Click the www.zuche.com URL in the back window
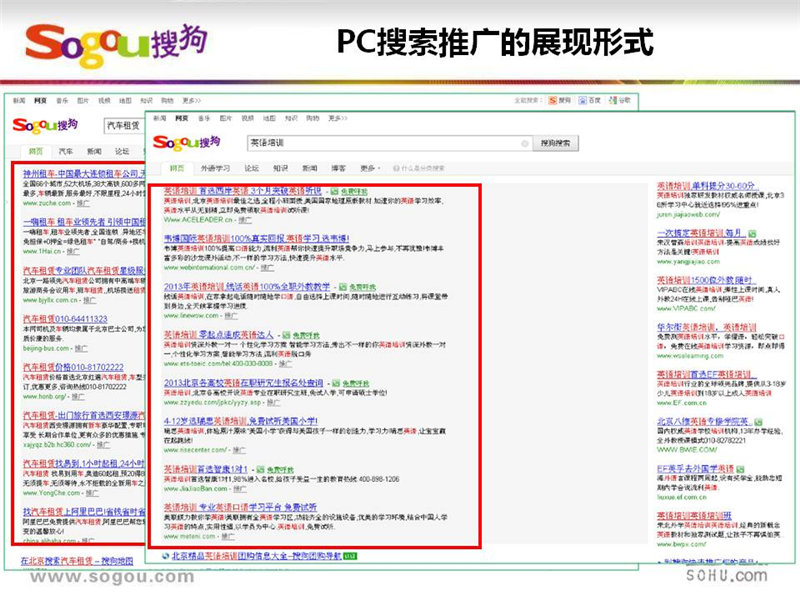Screen dimensions: 800x600 coord(47,203)
